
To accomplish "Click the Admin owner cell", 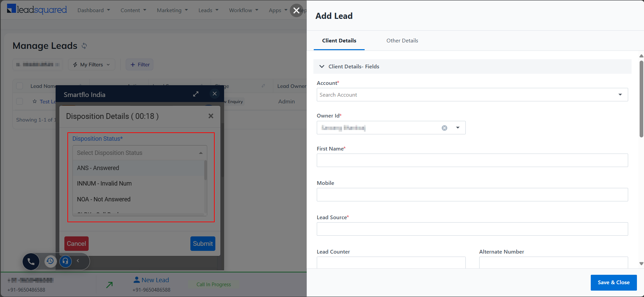I will [286, 101].
